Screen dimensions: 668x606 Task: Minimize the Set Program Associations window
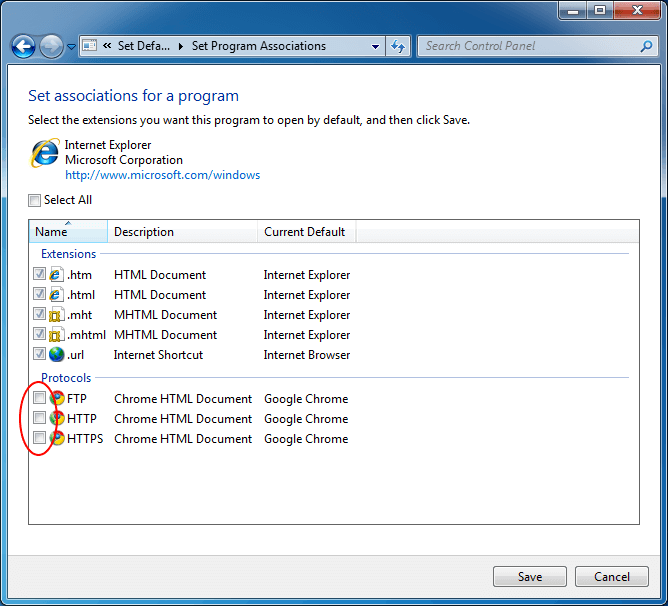[573, 10]
